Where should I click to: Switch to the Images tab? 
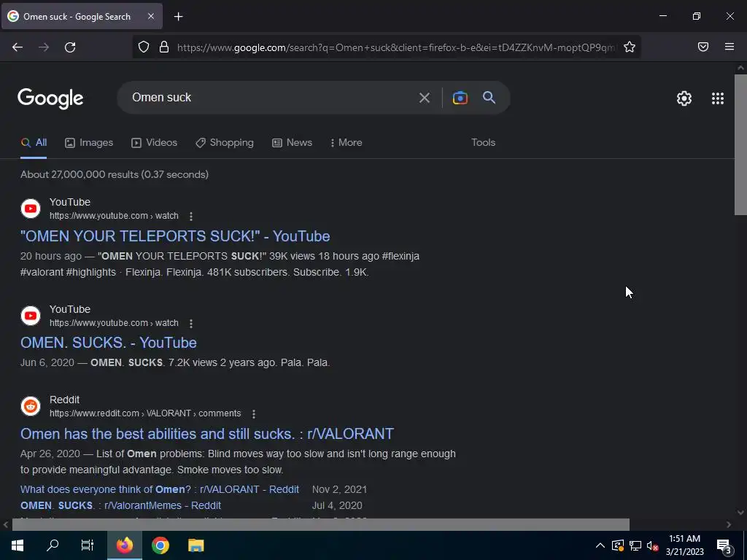89,142
